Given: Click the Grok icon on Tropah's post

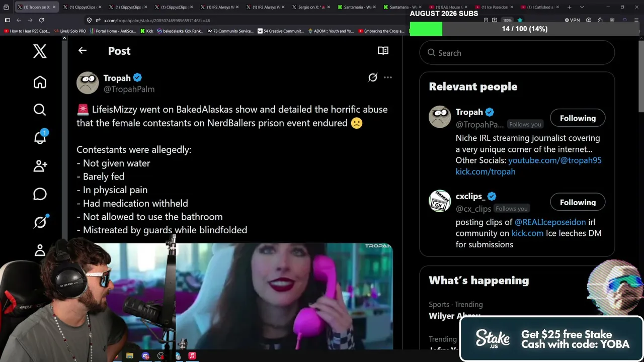Looking at the screenshot, I should [x=372, y=77].
